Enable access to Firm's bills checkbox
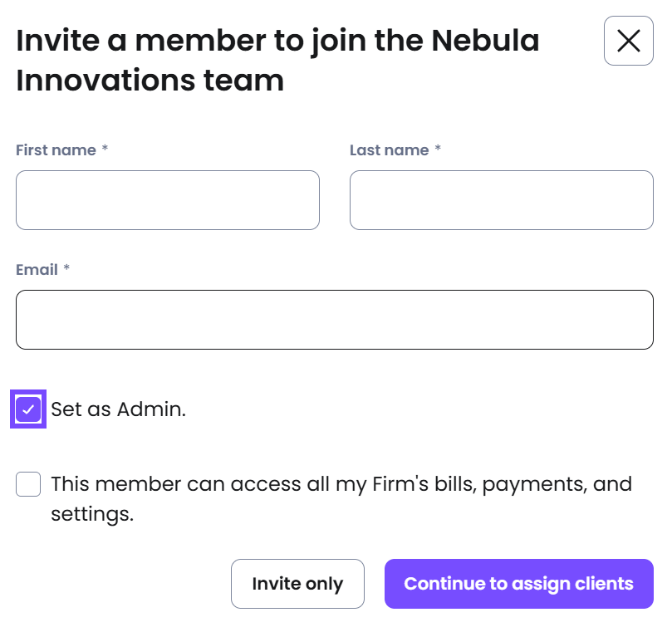672x627 pixels. (x=28, y=484)
